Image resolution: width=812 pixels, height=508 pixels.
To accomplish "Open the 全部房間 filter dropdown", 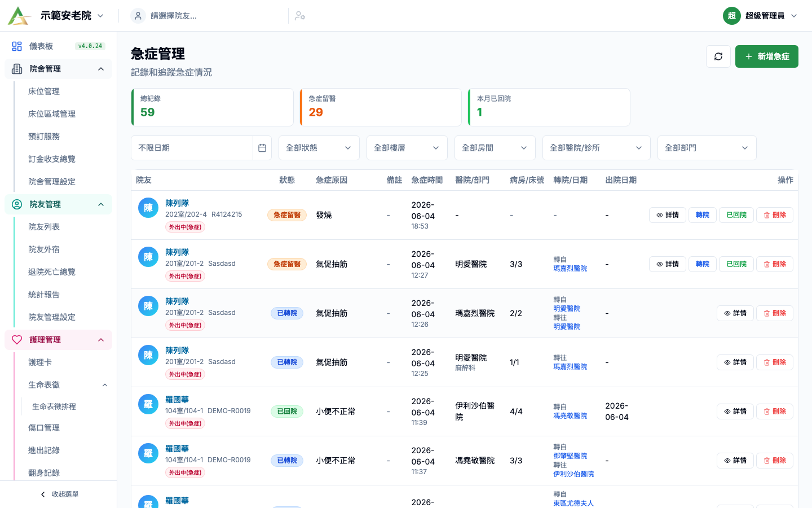I will [x=495, y=148].
